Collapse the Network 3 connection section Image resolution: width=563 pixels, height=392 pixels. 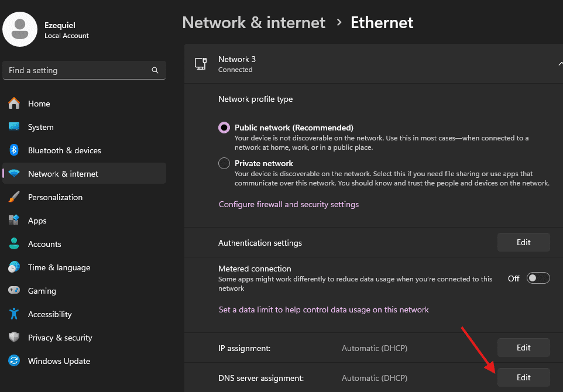(559, 63)
